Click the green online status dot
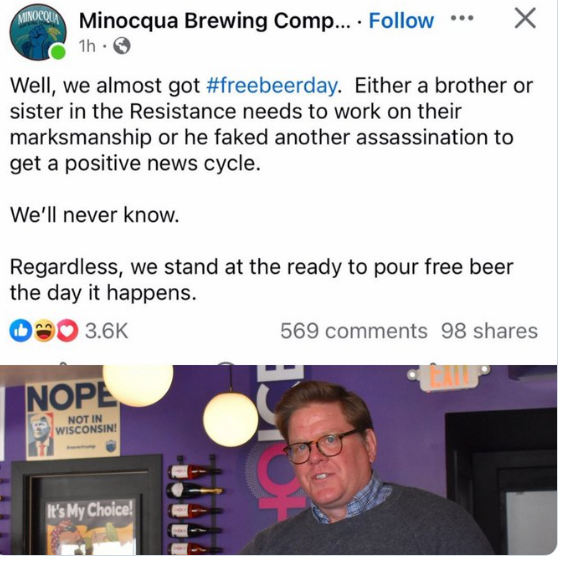 point(57,52)
